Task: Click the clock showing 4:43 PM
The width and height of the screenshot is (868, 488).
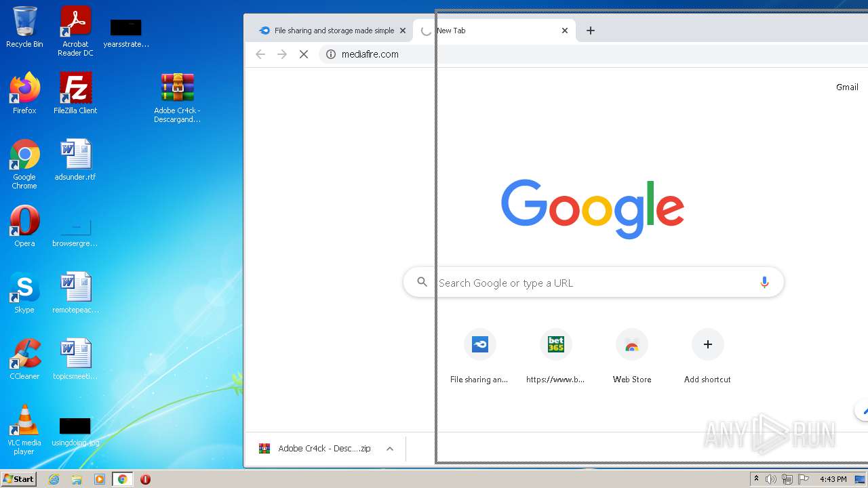Action: 833,479
